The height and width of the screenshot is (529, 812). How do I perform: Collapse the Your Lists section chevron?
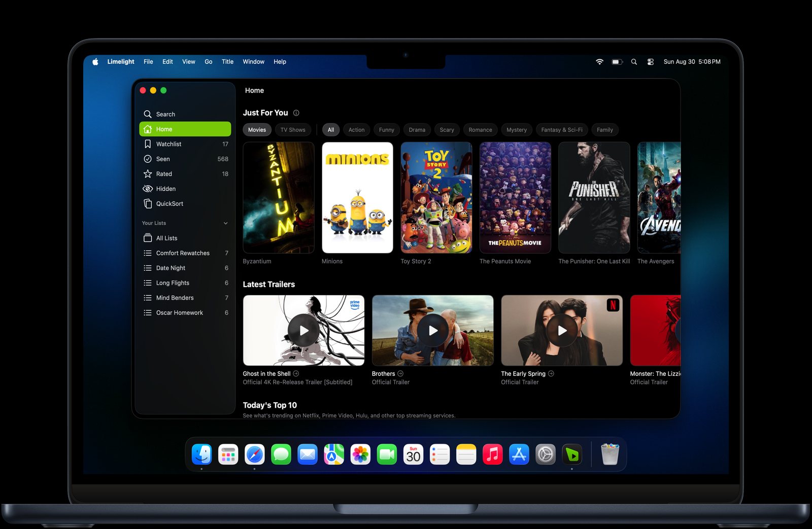pos(226,223)
